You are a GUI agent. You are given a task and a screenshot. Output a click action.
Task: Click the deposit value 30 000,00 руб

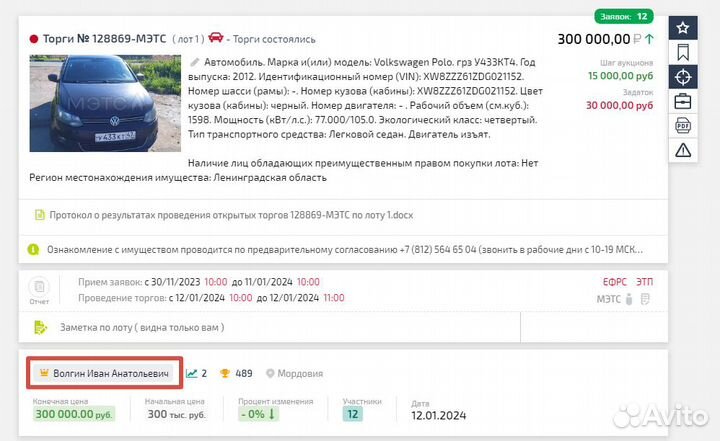click(619, 105)
